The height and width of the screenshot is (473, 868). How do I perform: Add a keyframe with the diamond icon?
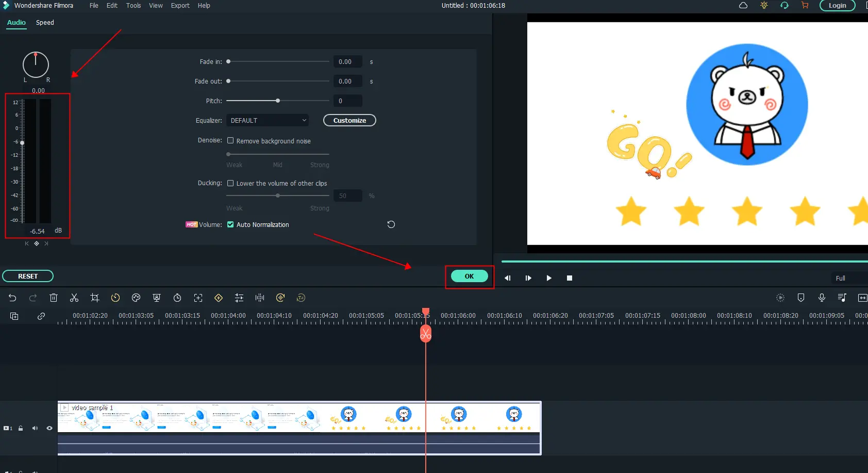(219, 298)
